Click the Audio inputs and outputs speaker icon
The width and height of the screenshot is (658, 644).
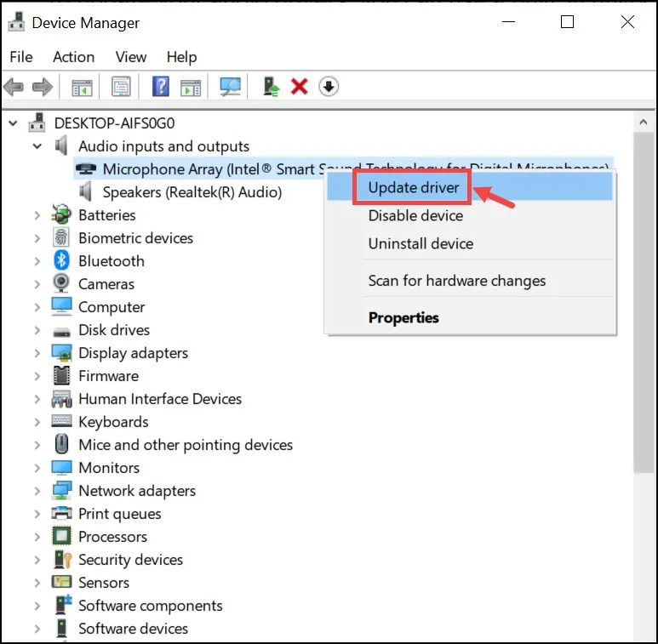coord(61,145)
